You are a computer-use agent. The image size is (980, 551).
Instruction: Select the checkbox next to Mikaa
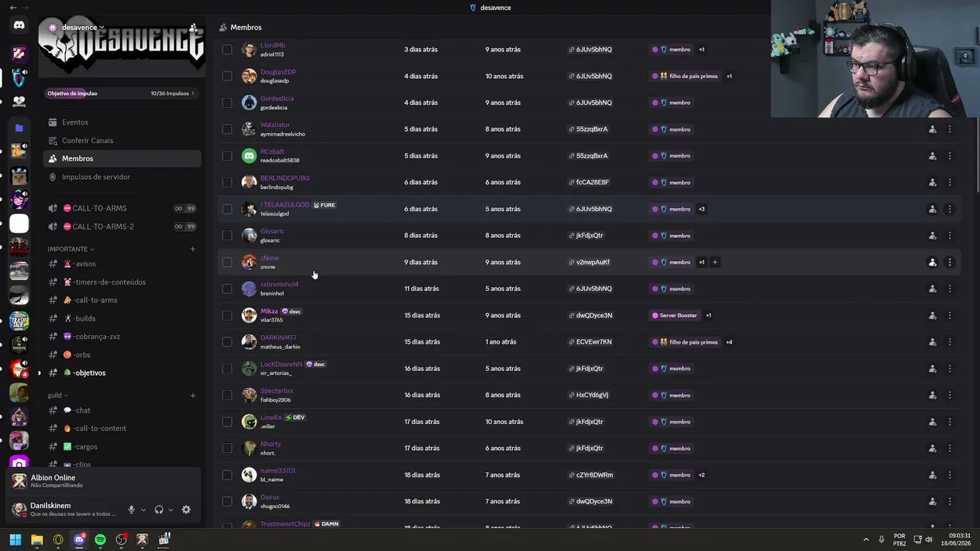[x=227, y=315]
